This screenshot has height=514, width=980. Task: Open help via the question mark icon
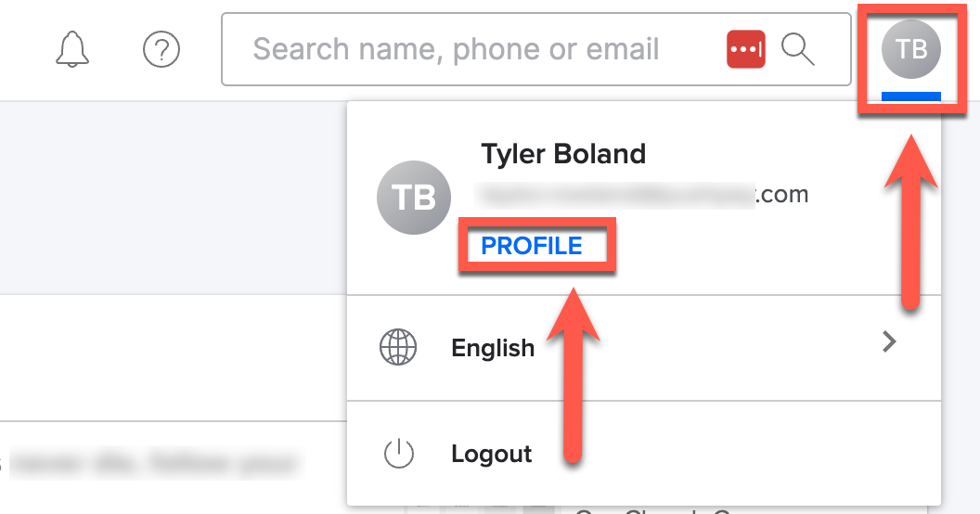161,49
